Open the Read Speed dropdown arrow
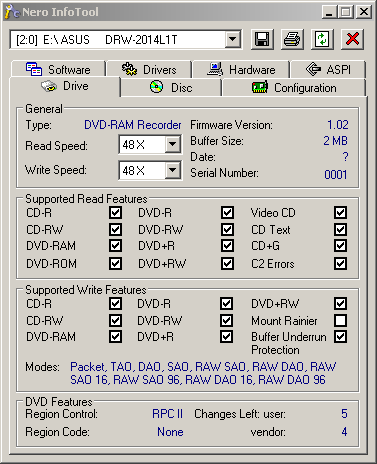This screenshot has height=464, width=377. pos(173,144)
